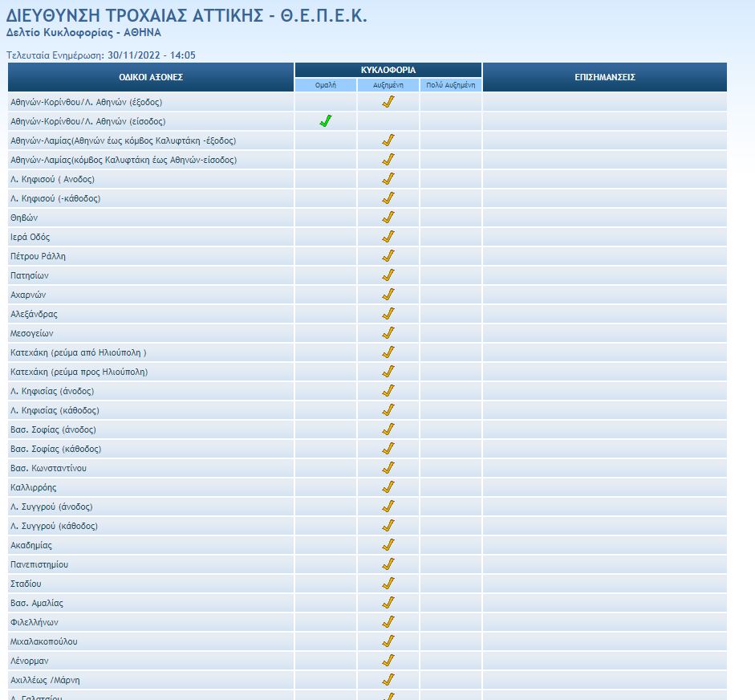
Task: Click green checkmark for Αθηνών-Κορίνθου (είσοδος) row
Action: 325,121
